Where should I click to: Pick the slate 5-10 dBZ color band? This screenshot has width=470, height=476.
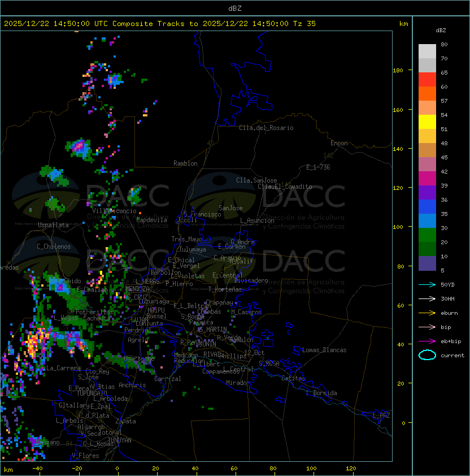tap(427, 263)
